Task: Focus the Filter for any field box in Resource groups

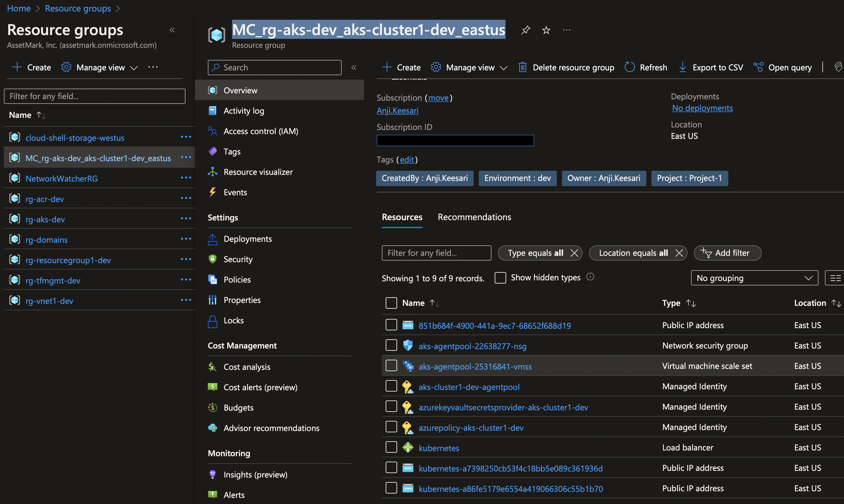Action: point(94,96)
